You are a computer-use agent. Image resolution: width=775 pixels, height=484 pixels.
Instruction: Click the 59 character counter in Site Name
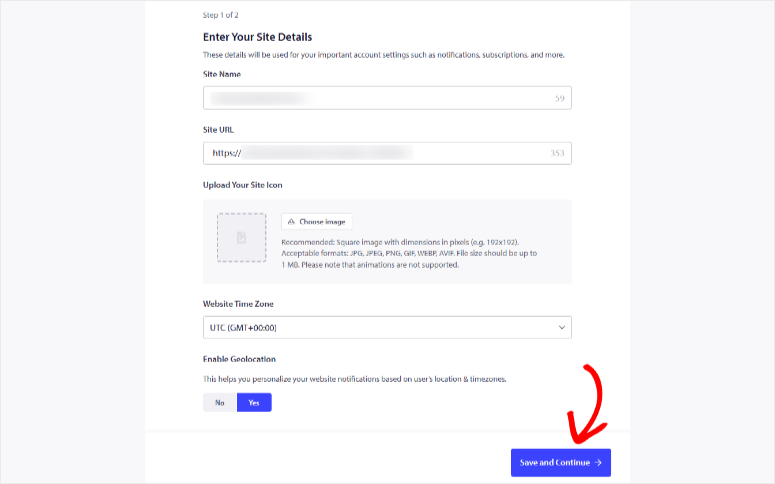[560, 98]
